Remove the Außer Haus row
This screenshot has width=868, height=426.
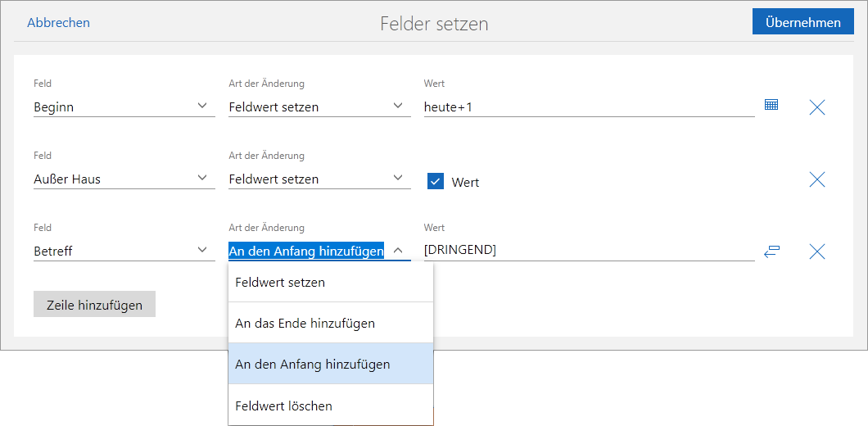click(x=816, y=179)
